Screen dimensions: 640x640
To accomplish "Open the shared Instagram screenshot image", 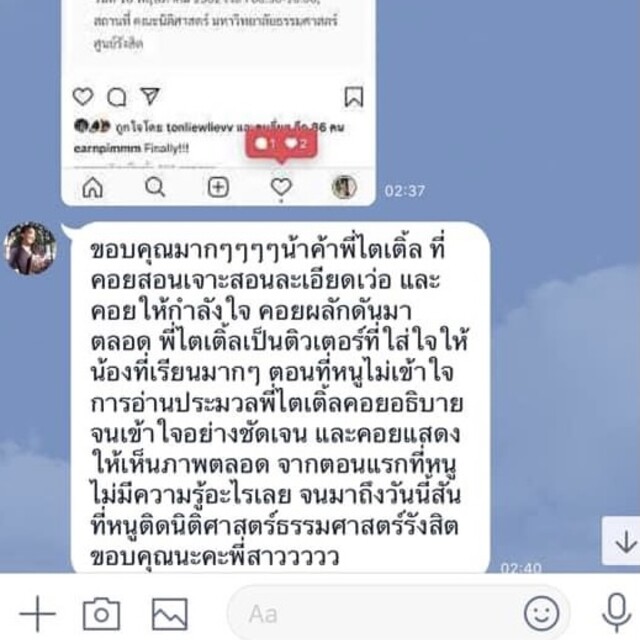I will pyautogui.click(x=218, y=103).
